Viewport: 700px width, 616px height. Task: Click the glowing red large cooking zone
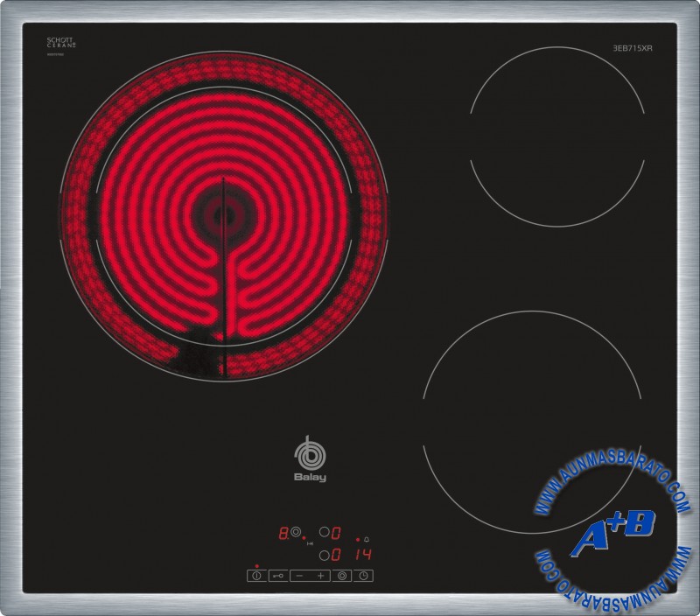coord(224,216)
